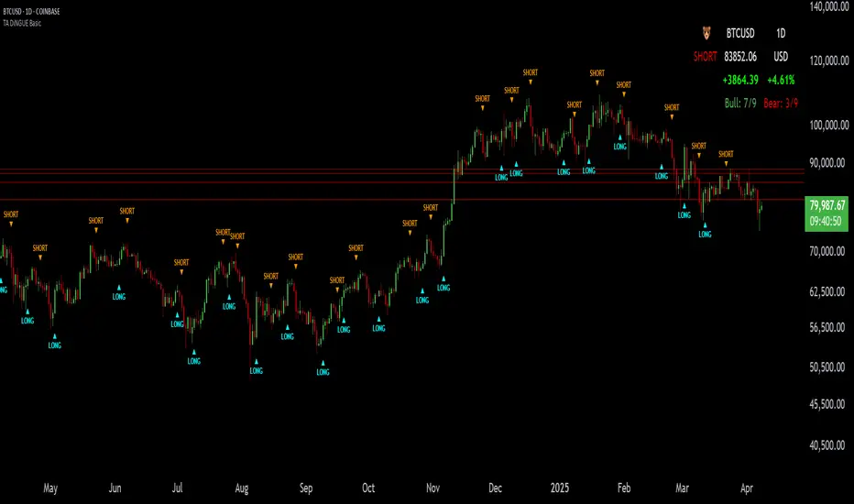Click the LONG marker below the early-August low
Viewport: 854px width, 504px height.
tap(256, 367)
